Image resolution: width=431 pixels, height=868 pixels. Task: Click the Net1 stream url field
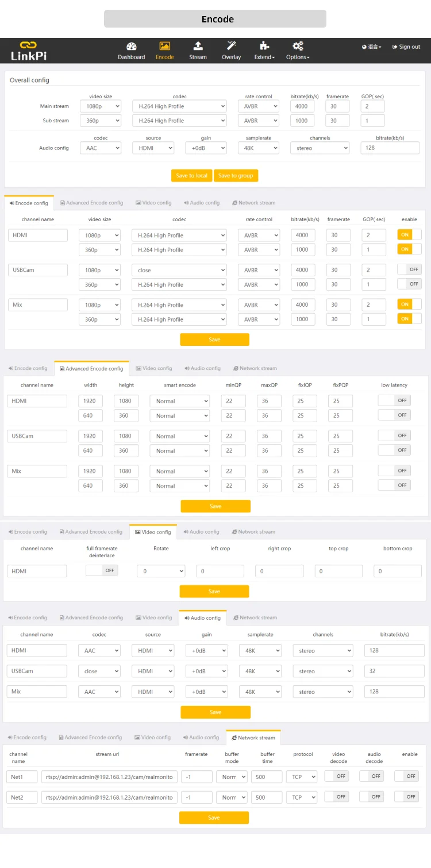pos(109,777)
